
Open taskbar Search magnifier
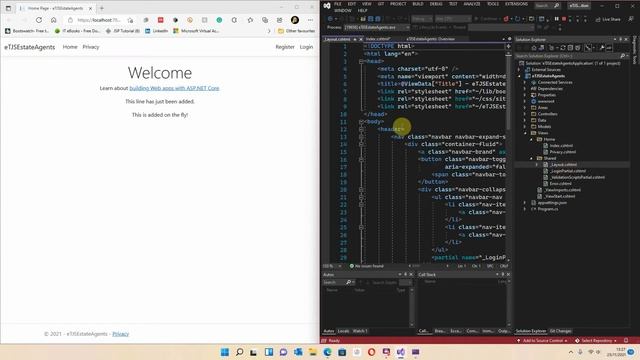(x=240, y=352)
